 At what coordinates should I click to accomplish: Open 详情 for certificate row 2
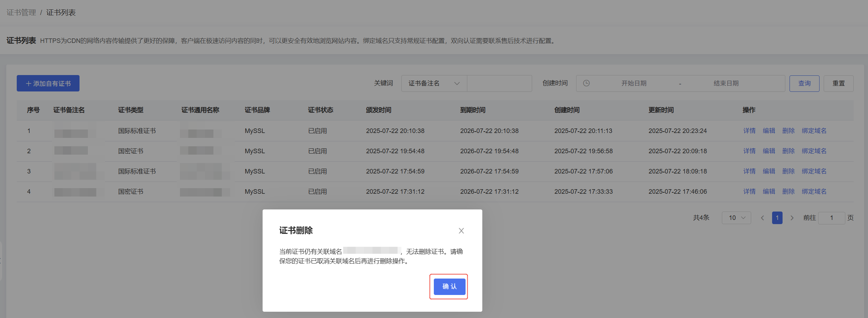click(749, 151)
